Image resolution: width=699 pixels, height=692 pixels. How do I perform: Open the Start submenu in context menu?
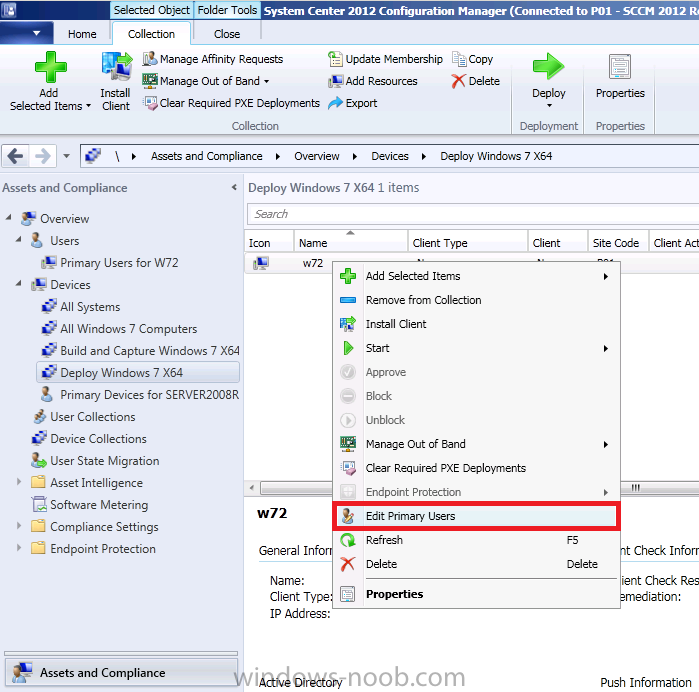click(476, 348)
